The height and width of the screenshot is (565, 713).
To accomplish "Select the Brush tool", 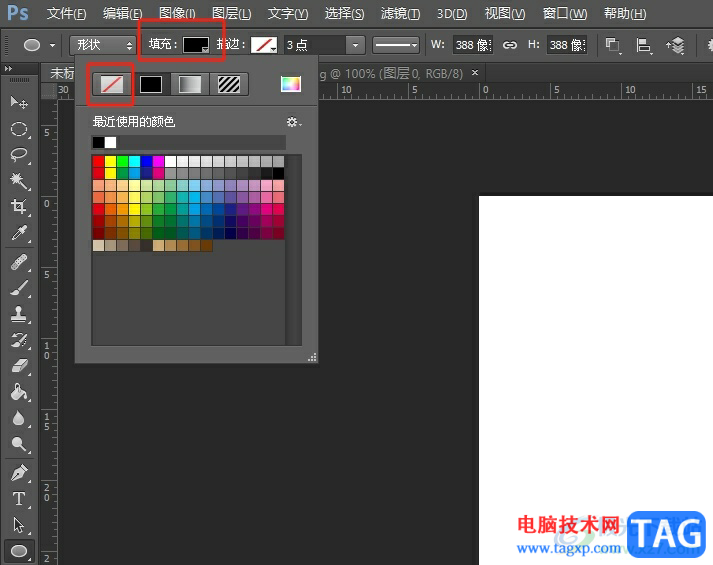I will point(19,288).
